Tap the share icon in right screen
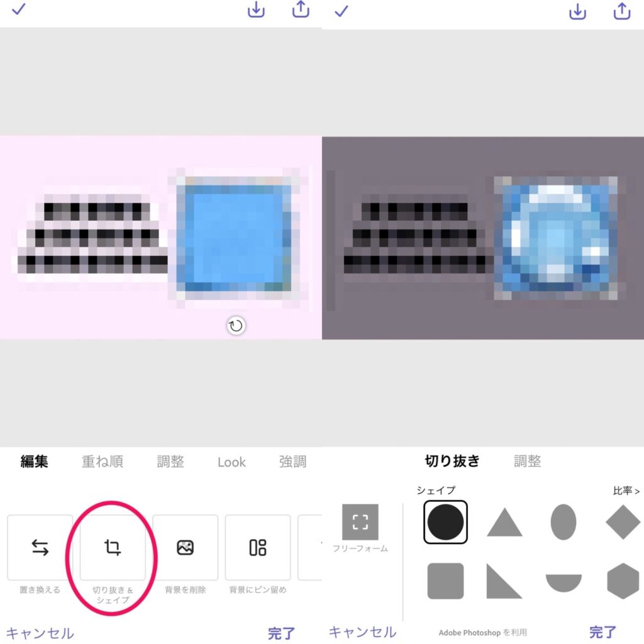 (x=622, y=11)
